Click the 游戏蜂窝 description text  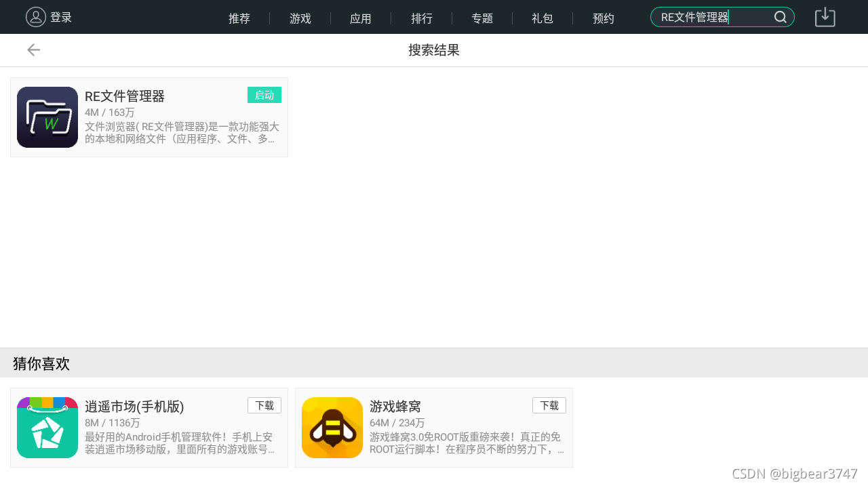(467, 443)
